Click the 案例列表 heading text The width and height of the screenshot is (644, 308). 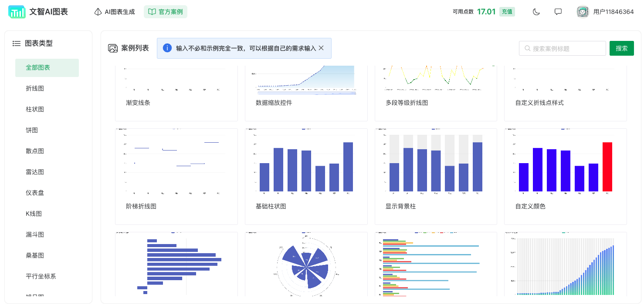click(135, 48)
